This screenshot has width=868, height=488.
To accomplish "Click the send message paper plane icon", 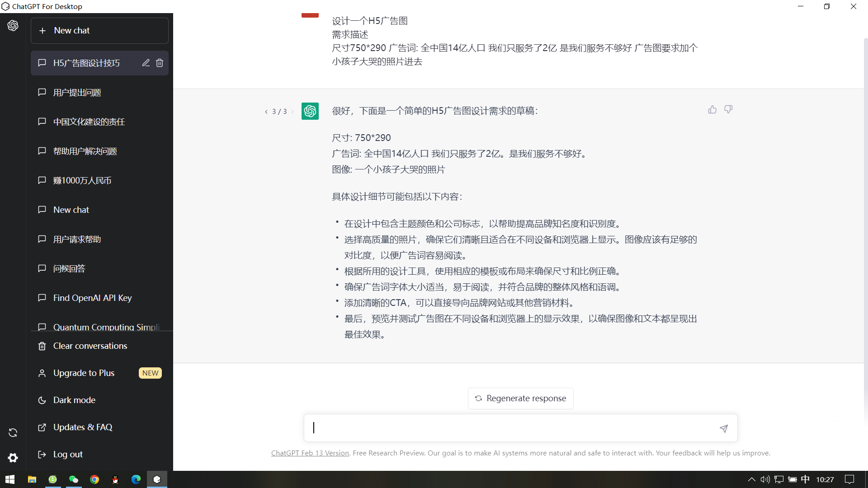I will pyautogui.click(x=724, y=428).
